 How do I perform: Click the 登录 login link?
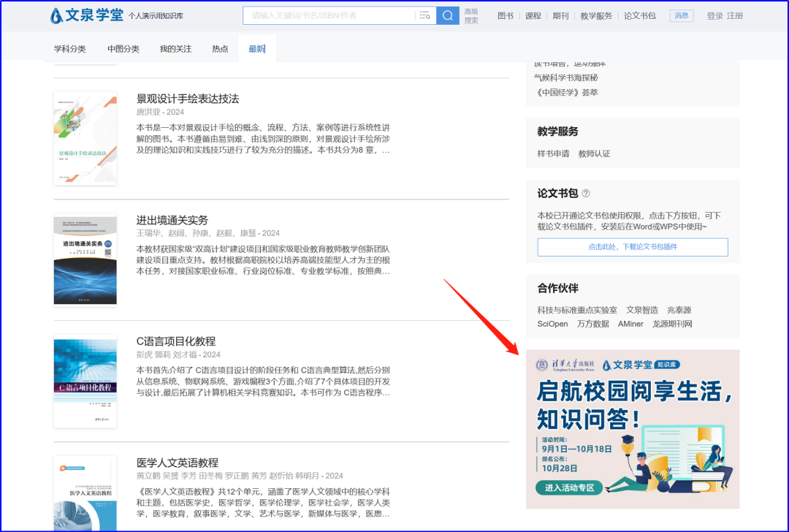coord(714,15)
